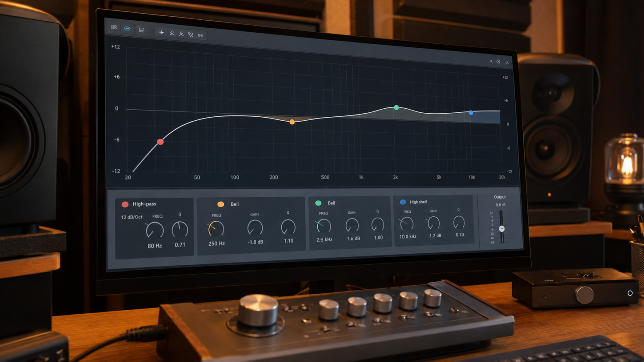Open the High-pass filter type label

(x=145, y=204)
